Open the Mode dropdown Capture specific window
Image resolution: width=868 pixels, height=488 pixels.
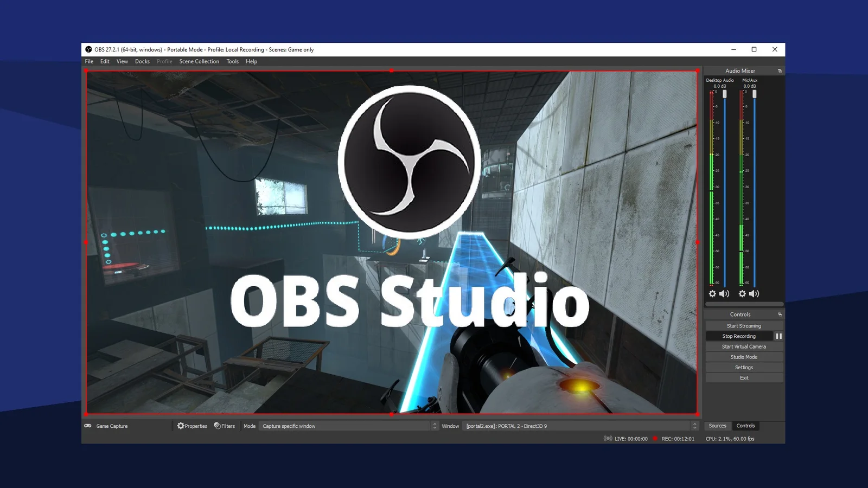pos(348,426)
